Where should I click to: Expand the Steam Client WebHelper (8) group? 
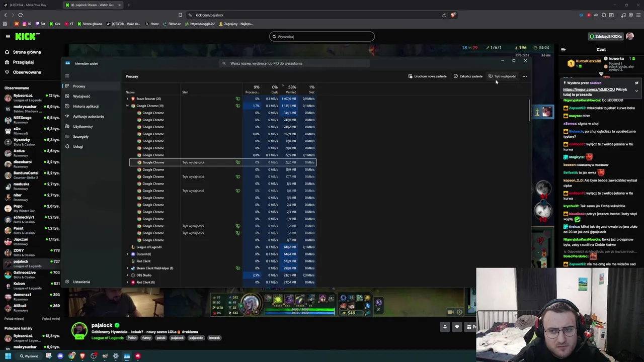tap(127, 268)
